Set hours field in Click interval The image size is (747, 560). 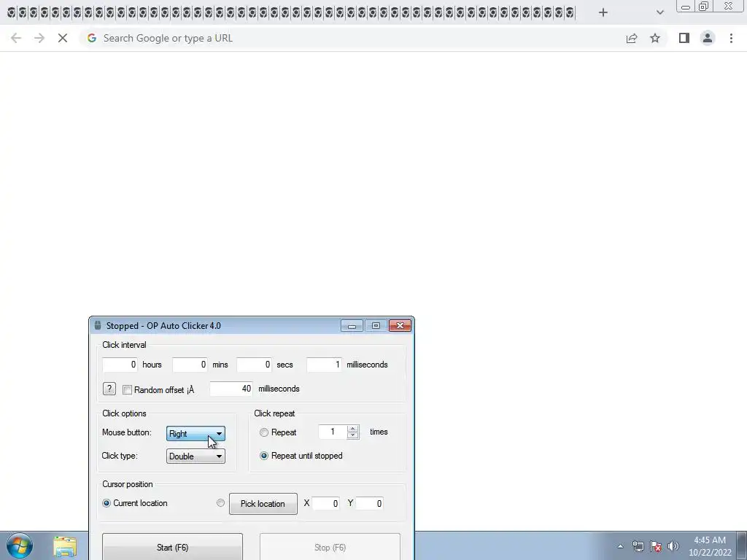pyautogui.click(x=120, y=365)
